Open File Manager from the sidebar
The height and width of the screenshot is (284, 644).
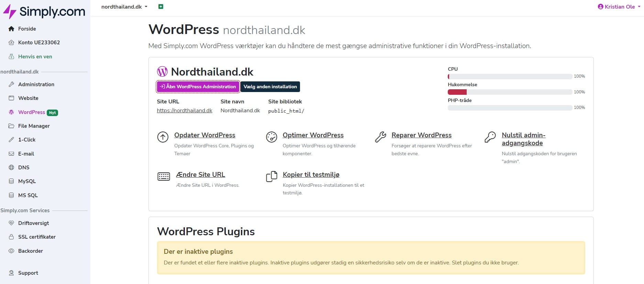(x=34, y=126)
